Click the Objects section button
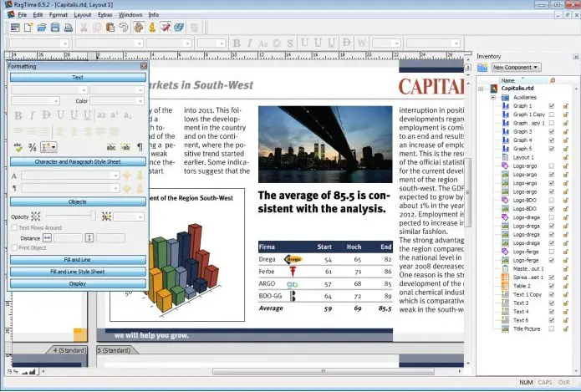This screenshot has height=392, width=581. (78, 202)
